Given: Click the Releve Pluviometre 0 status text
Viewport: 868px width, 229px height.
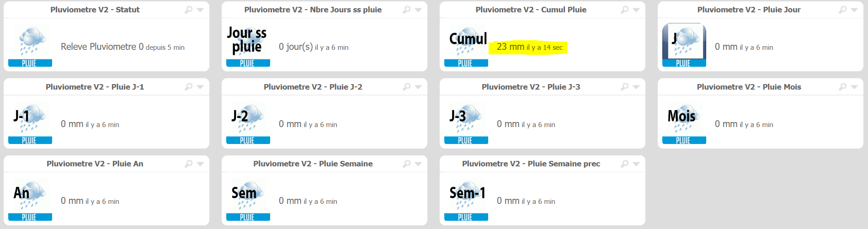Looking at the screenshot, I should click(x=102, y=47).
